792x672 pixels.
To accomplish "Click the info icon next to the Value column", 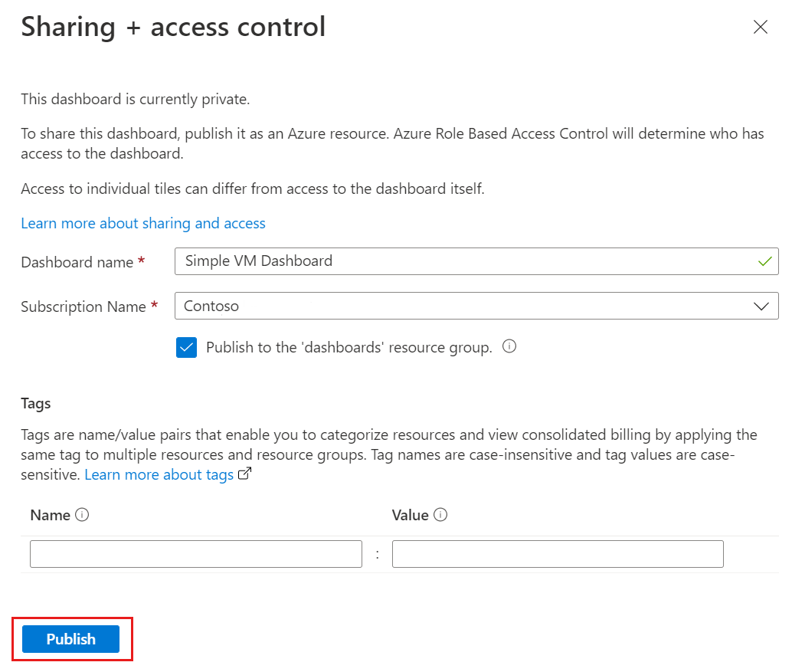I will pos(442,515).
